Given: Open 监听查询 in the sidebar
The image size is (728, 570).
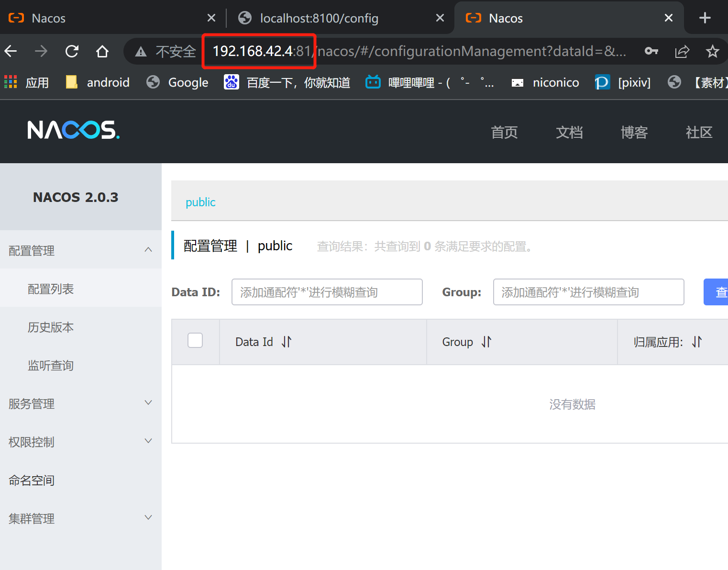Looking at the screenshot, I should [81, 365].
